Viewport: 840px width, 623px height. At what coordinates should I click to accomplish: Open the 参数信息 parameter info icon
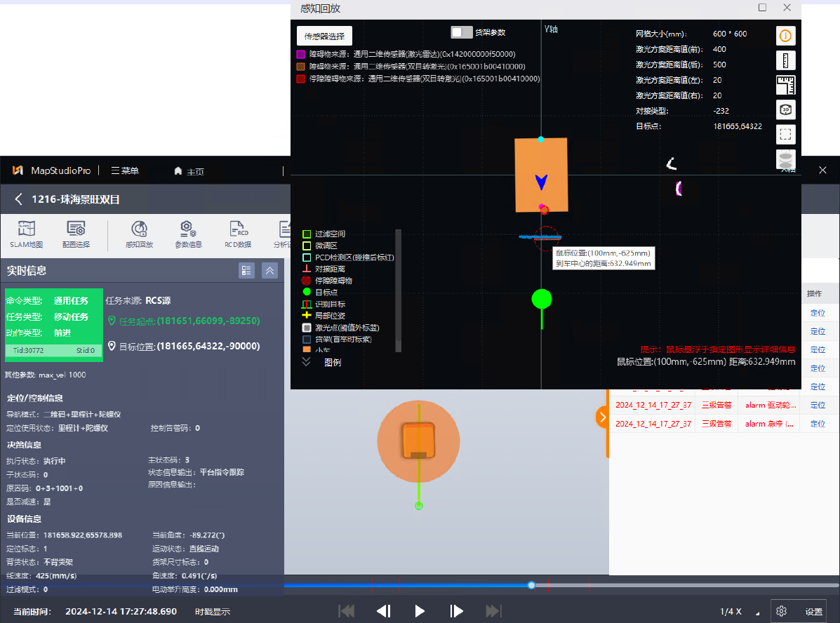tap(189, 234)
